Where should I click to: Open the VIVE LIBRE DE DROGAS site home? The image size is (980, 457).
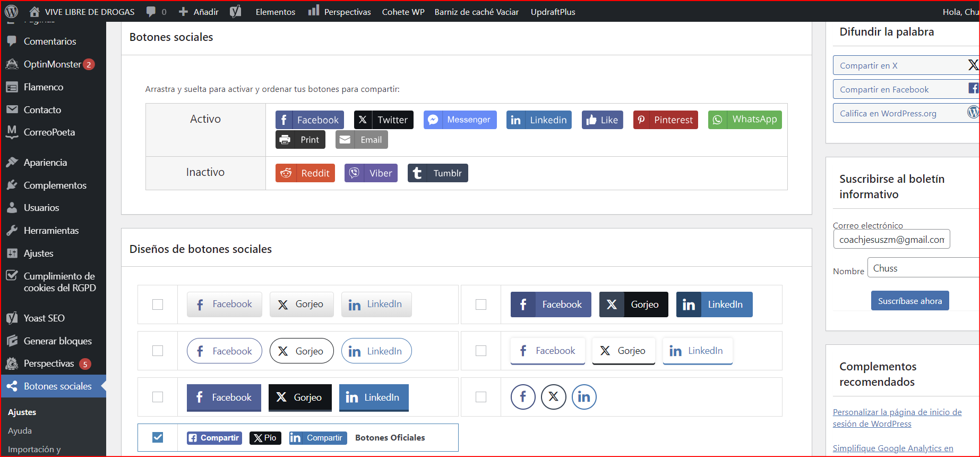[x=82, y=12]
